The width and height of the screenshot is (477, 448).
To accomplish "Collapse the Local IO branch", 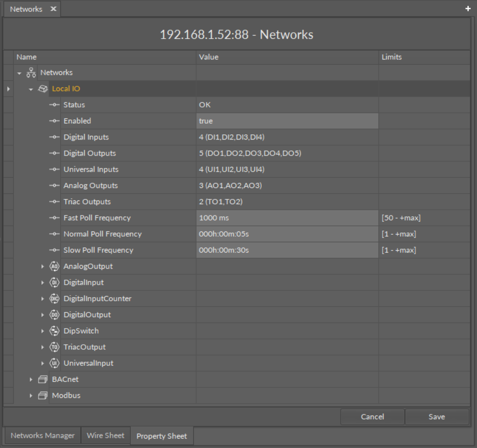I will pyautogui.click(x=32, y=88).
